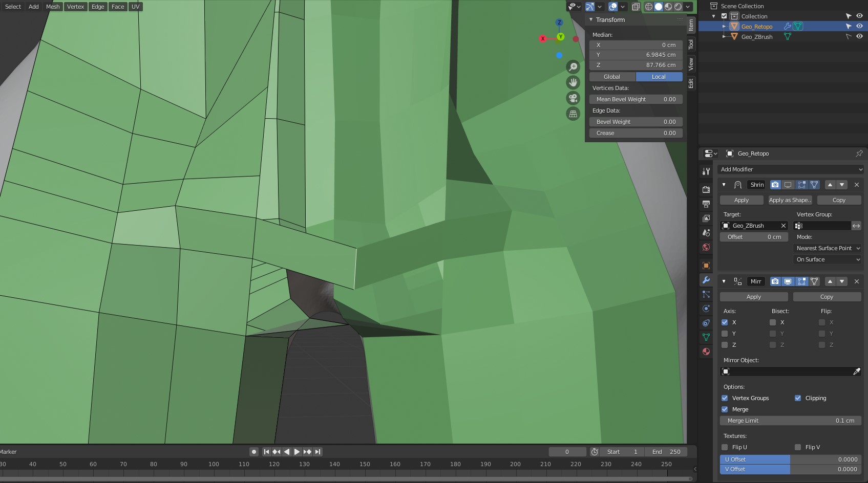
Task: Click the U Offset slider
Action: 791,459
